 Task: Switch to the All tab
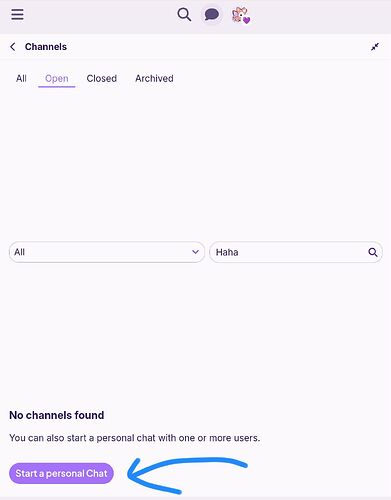(x=21, y=79)
